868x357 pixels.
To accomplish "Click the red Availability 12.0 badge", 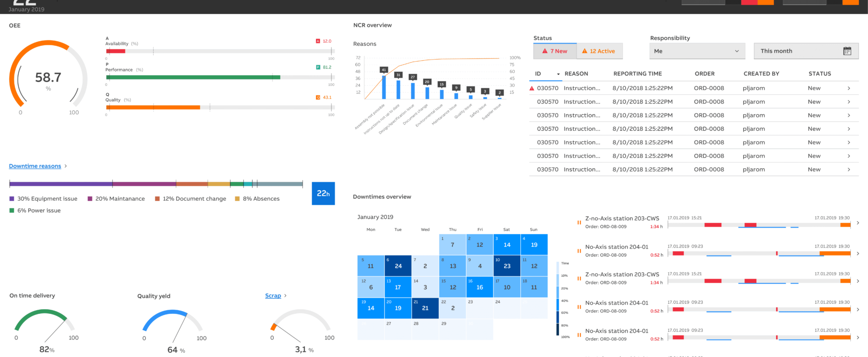I will 318,41.
